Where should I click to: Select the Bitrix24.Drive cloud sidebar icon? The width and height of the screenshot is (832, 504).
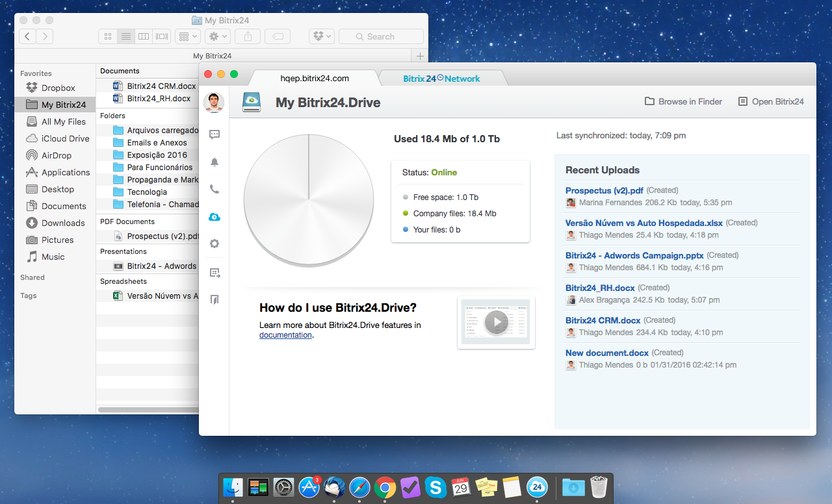(x=214, y=217)
